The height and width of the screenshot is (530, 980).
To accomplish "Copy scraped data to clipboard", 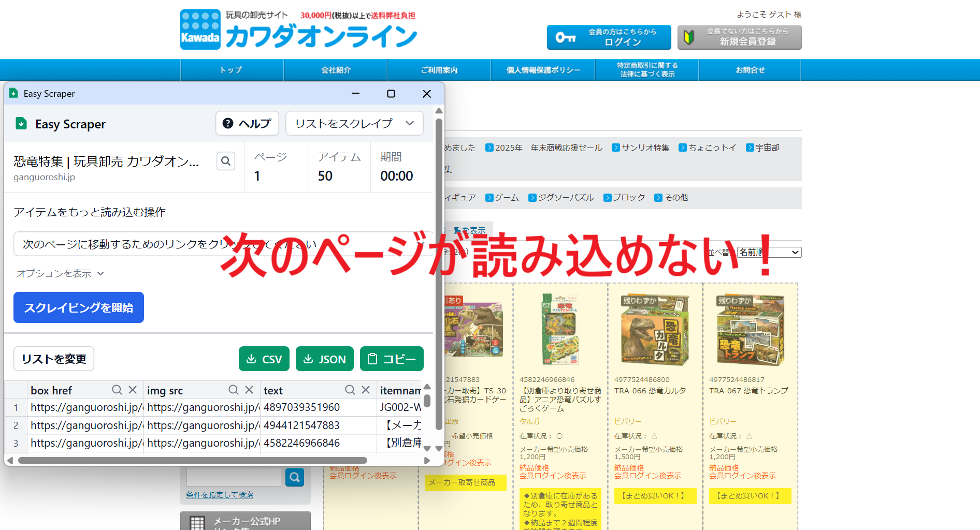I will pyautogui.click(x=392, y=359).
